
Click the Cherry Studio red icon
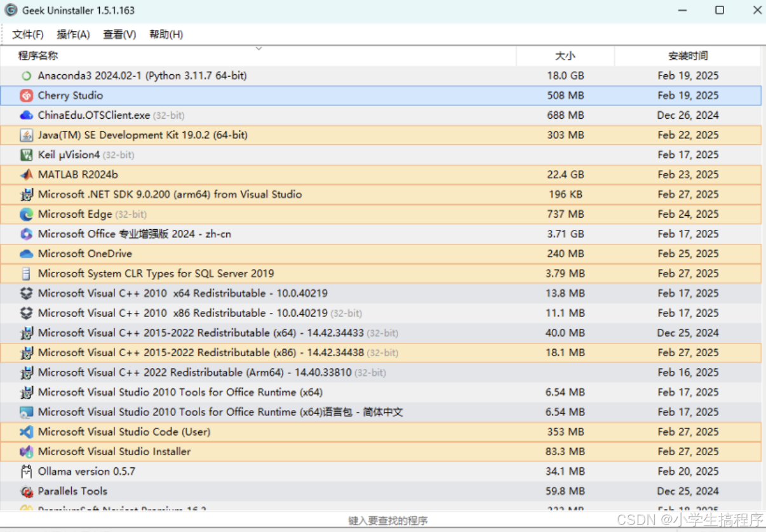click(26, 96)
